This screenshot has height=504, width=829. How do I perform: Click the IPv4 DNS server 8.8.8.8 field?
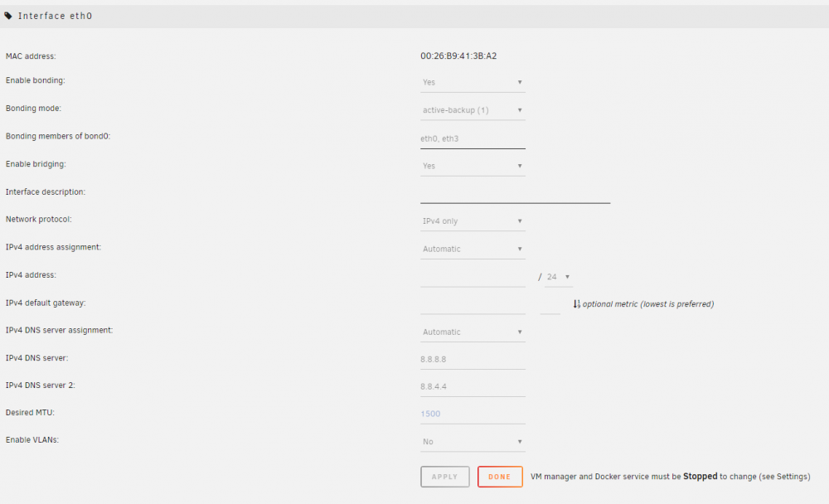pos(473,360)
